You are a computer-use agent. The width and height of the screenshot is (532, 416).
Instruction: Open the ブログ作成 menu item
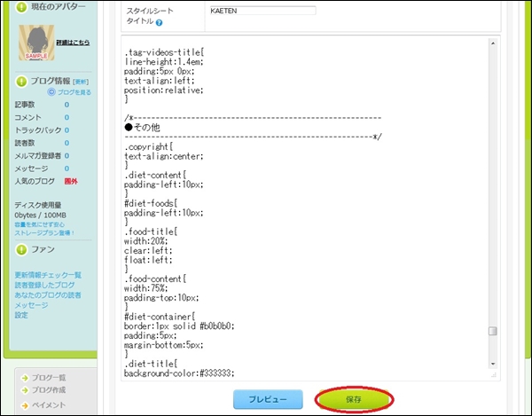pyautogui.click(x=49, y=390)
